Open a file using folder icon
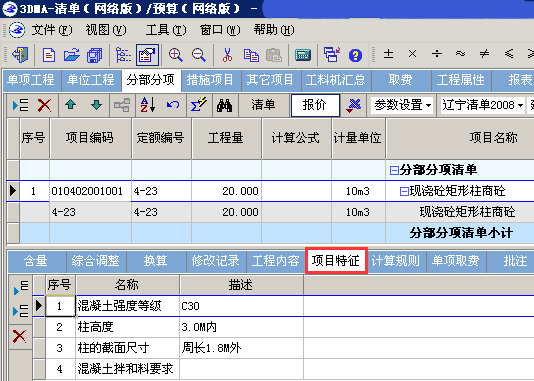The image size is (534, 381). pyautogui.click(x=72, y=54)
